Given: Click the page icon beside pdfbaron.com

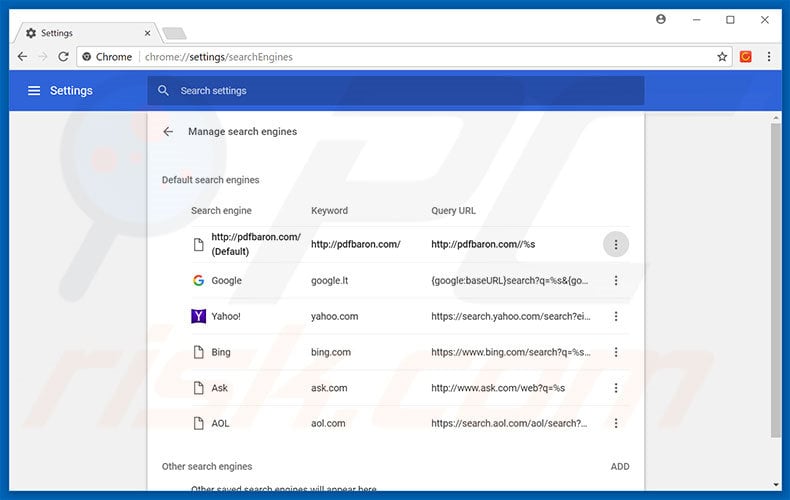Looking at the screenshot, I should [x=199, y=244].
